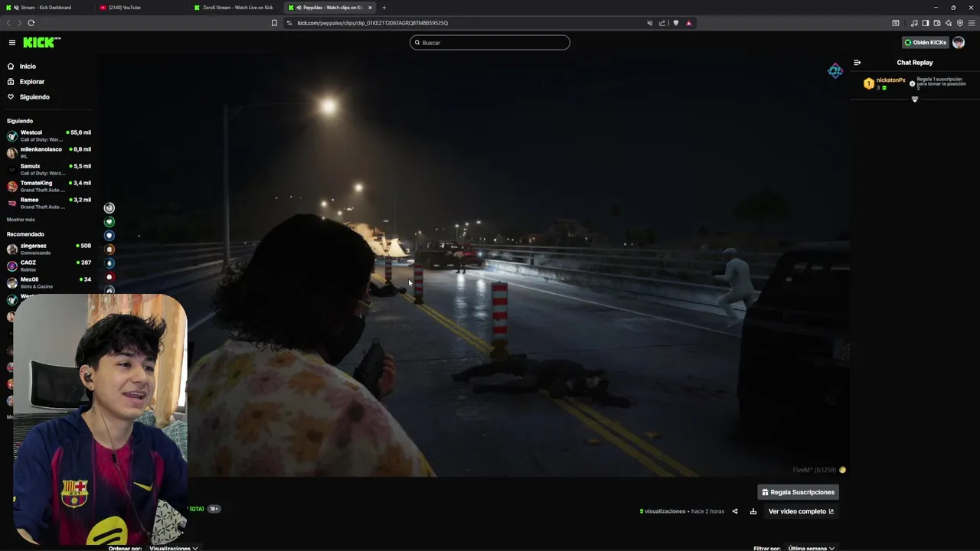This screenshot has width=980, height=551.
Task: Click the FiveM emoji at video corner
Action: point(842,470)
